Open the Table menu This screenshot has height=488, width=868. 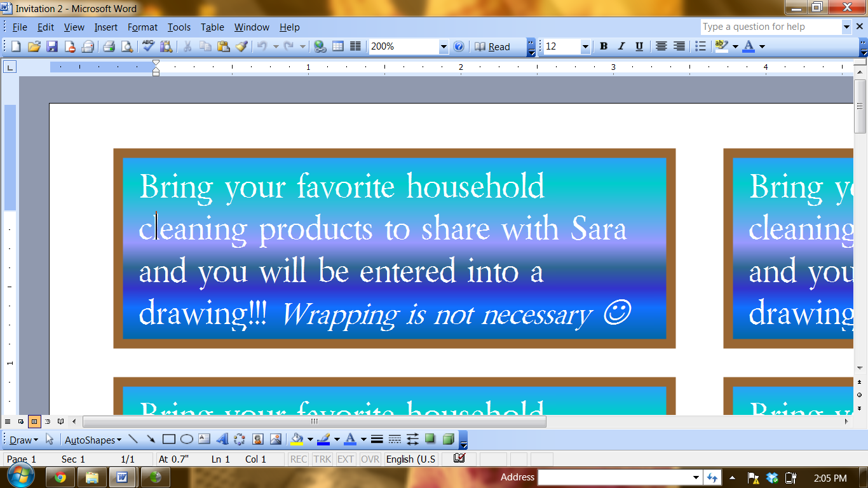point(212,27)
